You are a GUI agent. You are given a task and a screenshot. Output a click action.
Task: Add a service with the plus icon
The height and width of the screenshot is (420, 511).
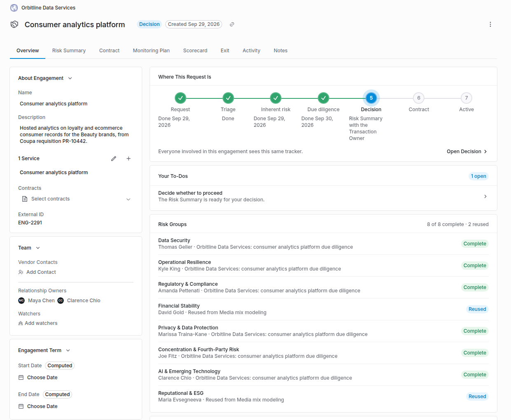tap(129, 159)
